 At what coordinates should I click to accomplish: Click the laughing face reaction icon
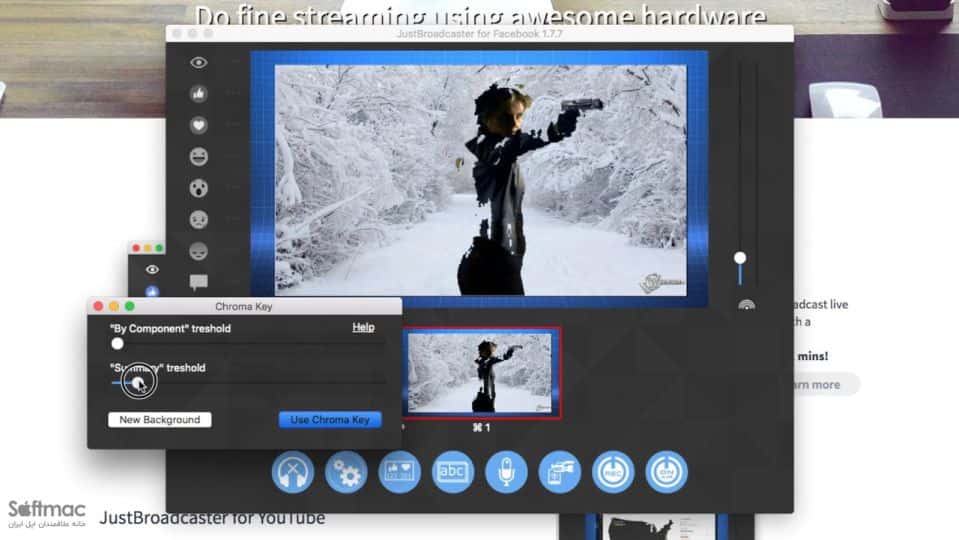point(198,157)
